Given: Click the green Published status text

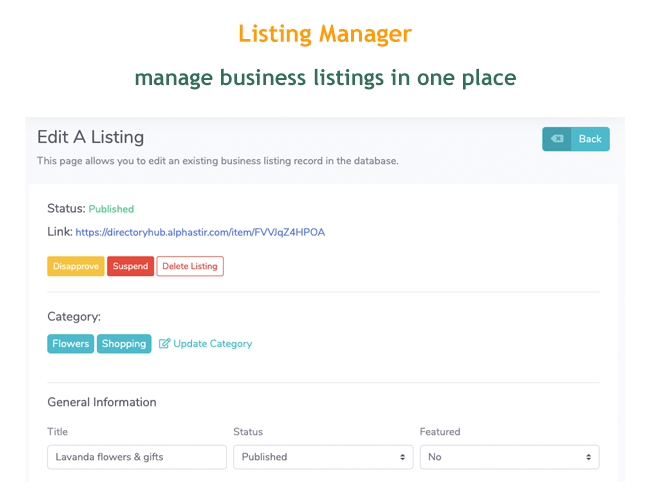Looking at the screenshot, I should (x=111, y=209).
